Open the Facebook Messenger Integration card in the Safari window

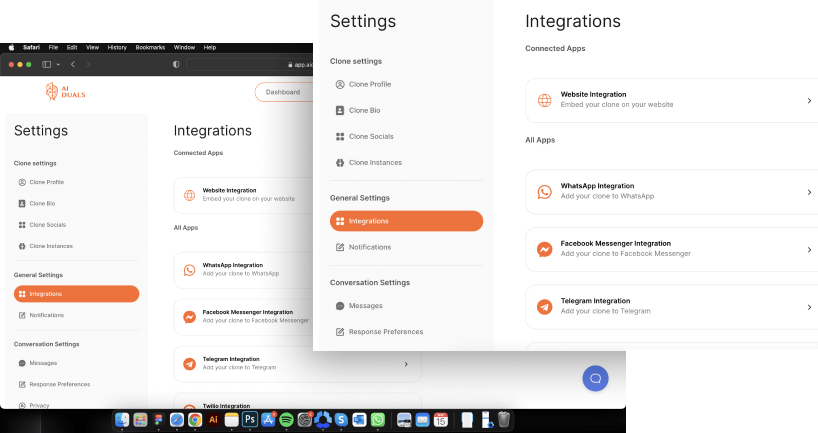[x=243, y=317]
